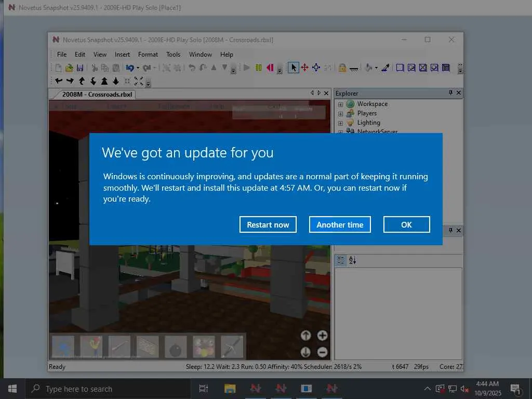
Task: Confirm the update notice with OK
Action: [x=406, y=224]
